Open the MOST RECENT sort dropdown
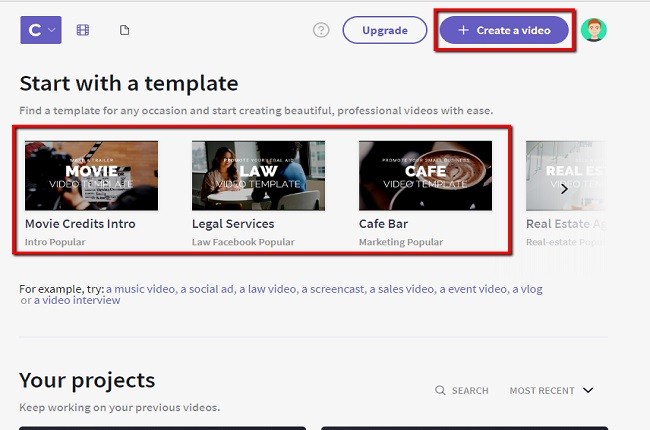Screen dimensions: 650x430 551,391
